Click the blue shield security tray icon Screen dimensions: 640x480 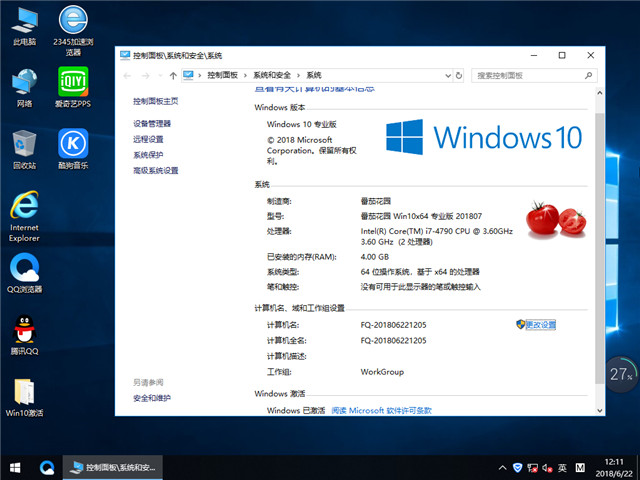pos(518,468)
